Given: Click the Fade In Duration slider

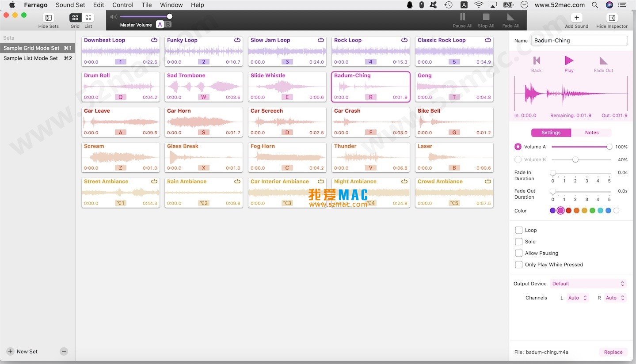Looking at the screenshot, I should (581, 173).
